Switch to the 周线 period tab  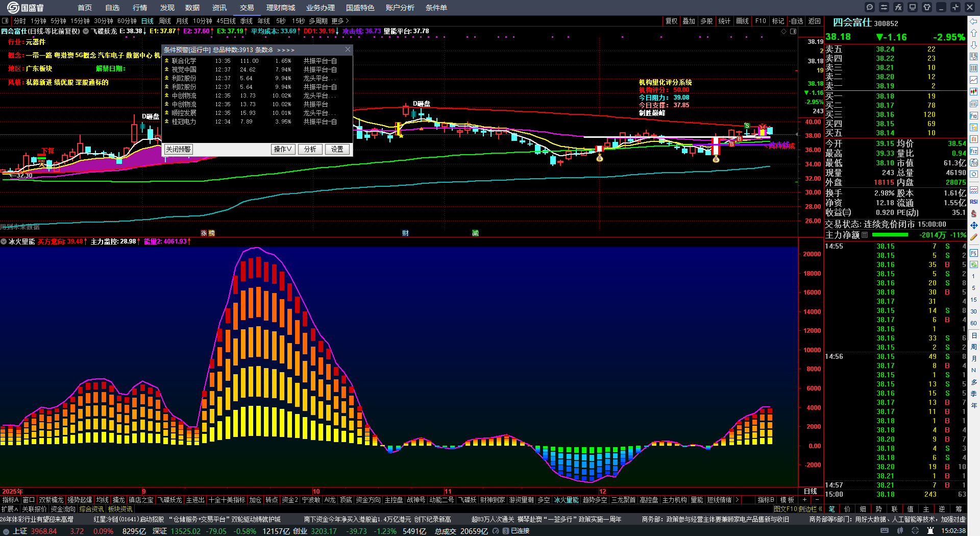point(165,21)
